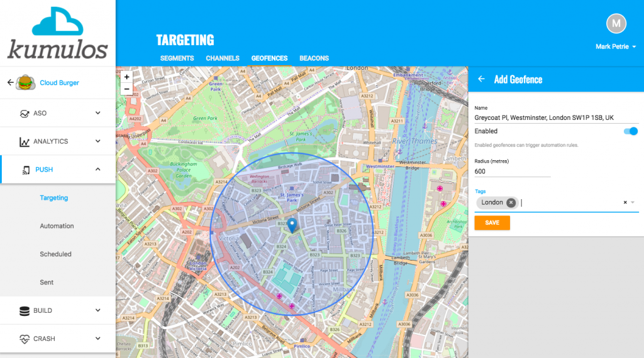644x358 pixels.
Task: Click the Westminster station label on map
Action: pos(380,166)
